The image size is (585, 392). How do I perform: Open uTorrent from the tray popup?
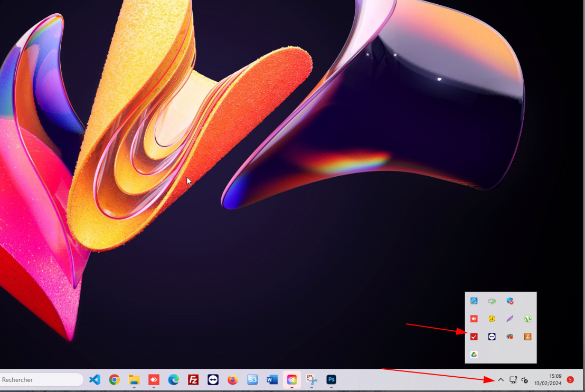coord(527,319)
